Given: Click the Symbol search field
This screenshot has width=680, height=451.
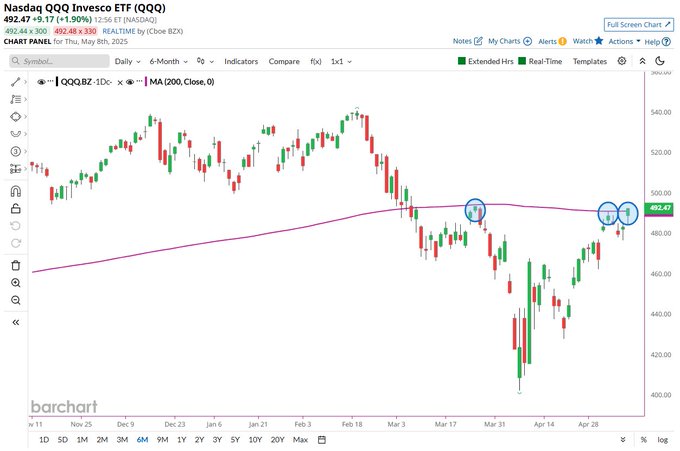Looking at the screenshot, I should 62,61.
